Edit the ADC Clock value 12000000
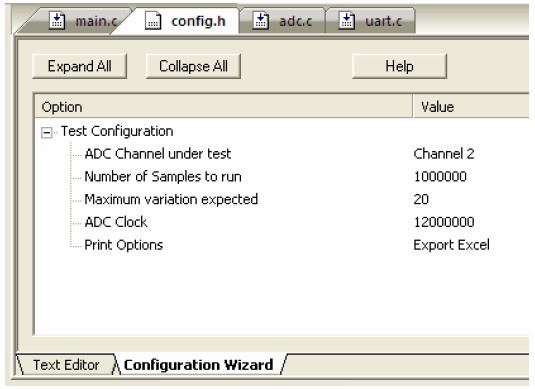The image size is (535, 389). tap(444, 222)
